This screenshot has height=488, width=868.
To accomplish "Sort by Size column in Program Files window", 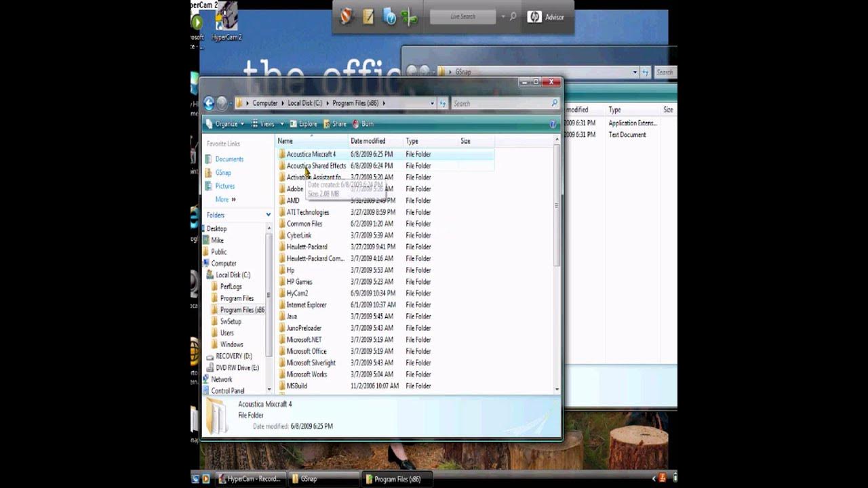I will coord(476,141).
